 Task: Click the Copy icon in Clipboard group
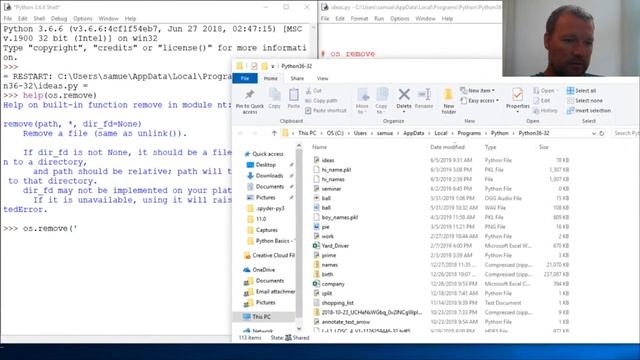(274, 95)
